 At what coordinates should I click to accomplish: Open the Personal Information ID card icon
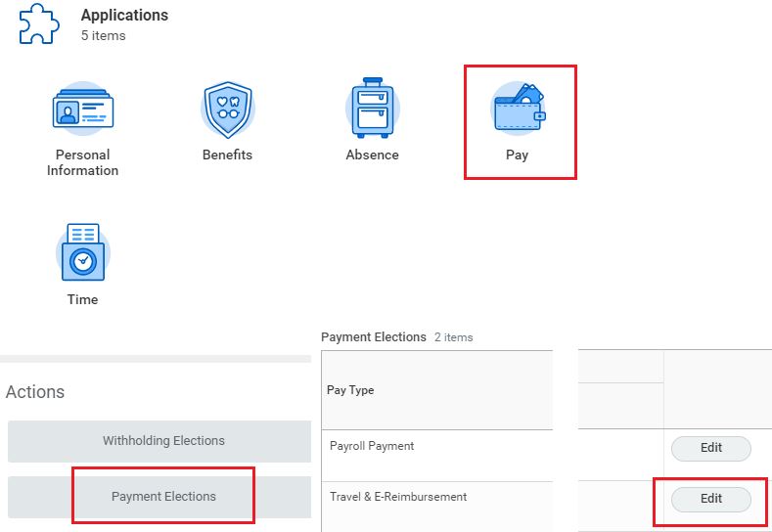click(x=83, y=109)
